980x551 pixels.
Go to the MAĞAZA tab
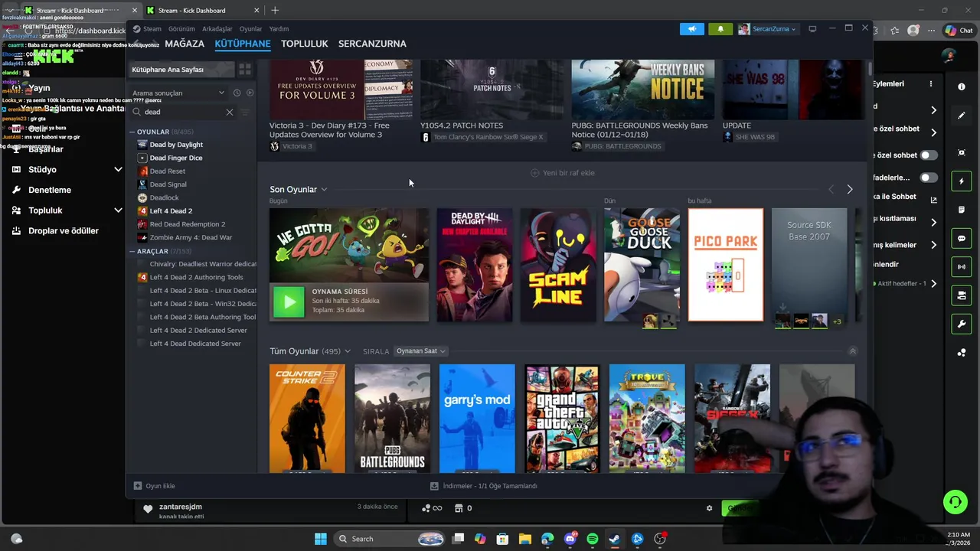185,44
